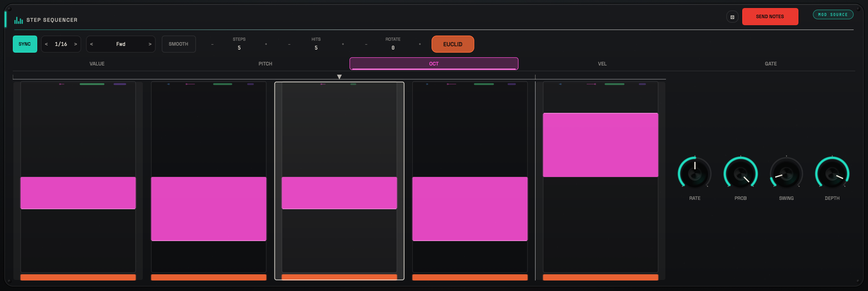
Task: Click the first step's pink bar
Action: point(78,193)
